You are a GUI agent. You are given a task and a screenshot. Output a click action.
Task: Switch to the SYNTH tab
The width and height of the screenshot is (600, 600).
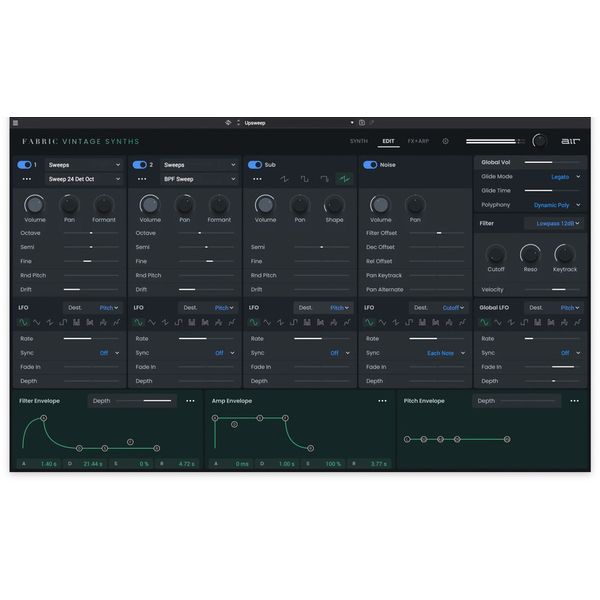click(359, 141)
